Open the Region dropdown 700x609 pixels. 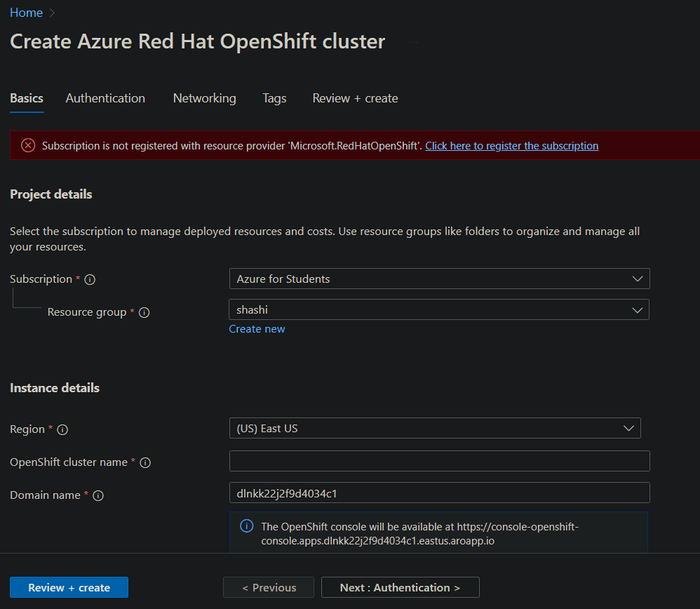[435, 428]
